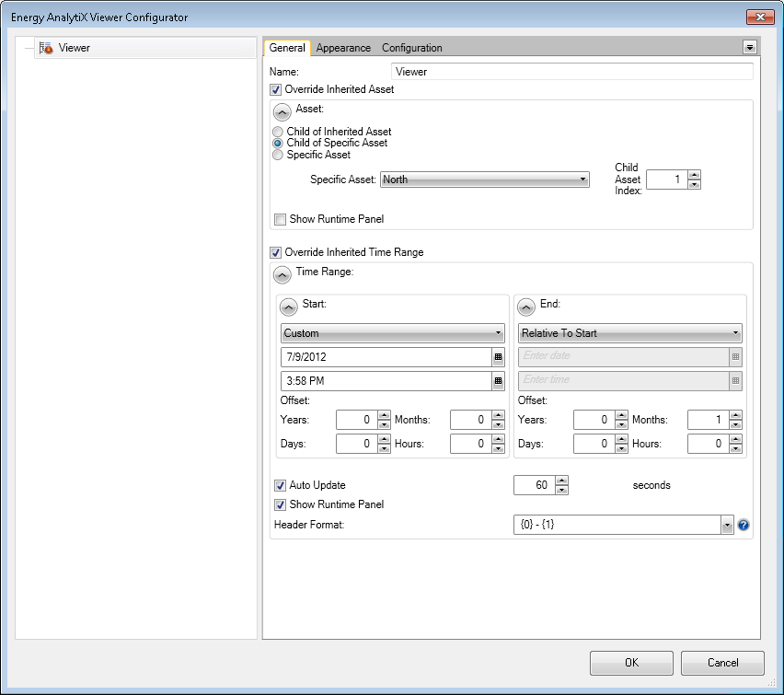Increase the Child Asset Index value
The height and width of the screenshot is (695, 784).
[x=694, y=175]
